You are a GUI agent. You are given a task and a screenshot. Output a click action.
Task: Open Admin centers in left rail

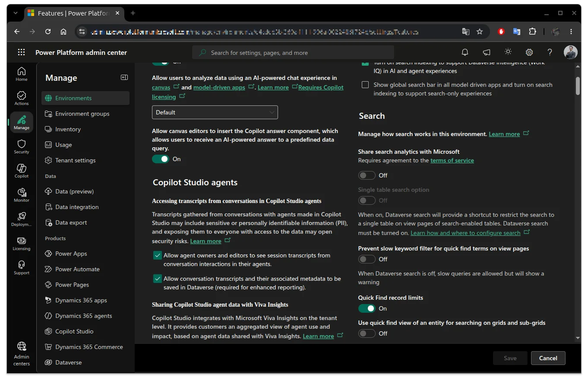(22, 354)
